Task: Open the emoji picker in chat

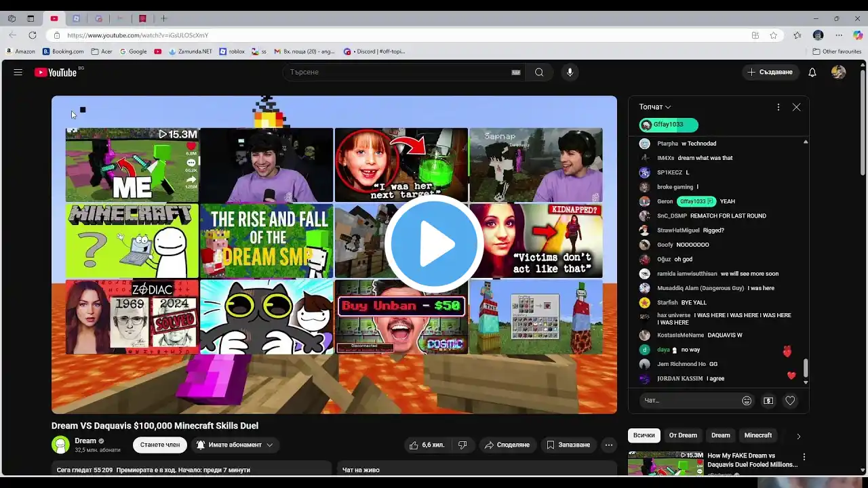Action: tap(747, 401)
